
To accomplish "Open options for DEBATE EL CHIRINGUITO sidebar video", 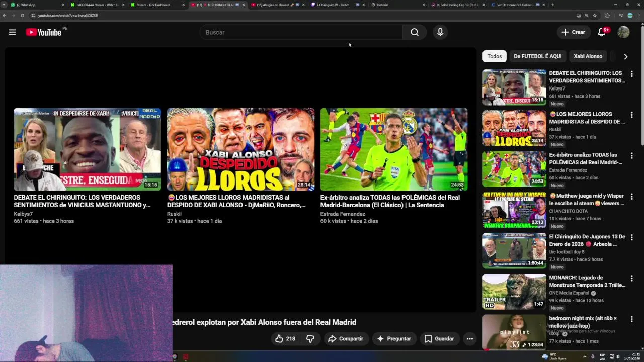I will (x=631, y=74).
